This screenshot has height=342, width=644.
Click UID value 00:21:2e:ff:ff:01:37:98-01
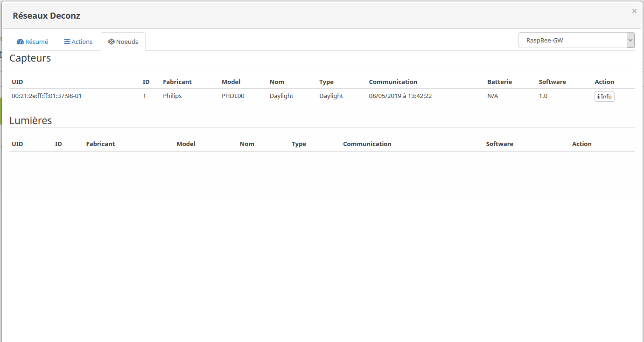click(47, 96)
